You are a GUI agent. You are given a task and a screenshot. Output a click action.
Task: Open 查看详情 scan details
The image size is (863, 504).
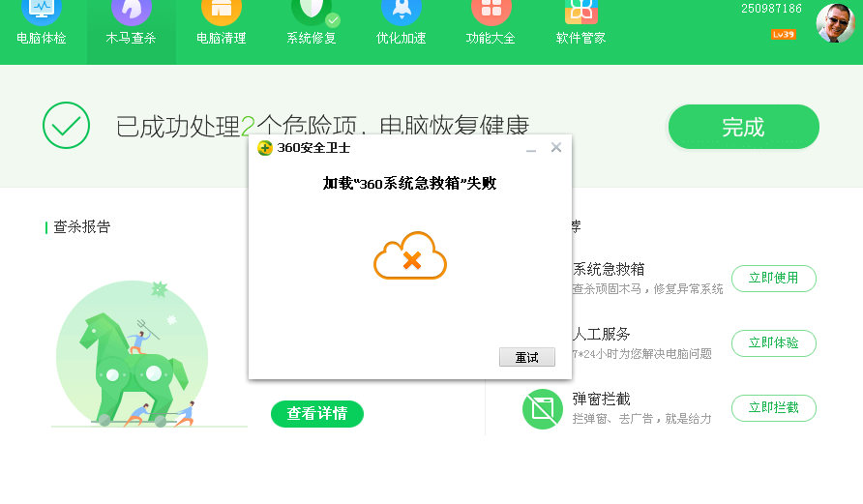tap(317, 414)
